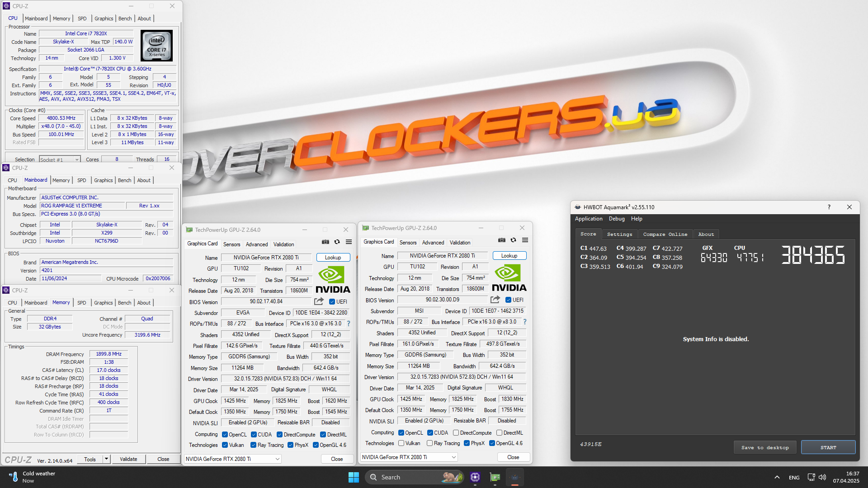Open About tab in HWBOT Aquamark
Image resolution: width=868 pixels, height=488 pixels.
click(x=706, y=234)
